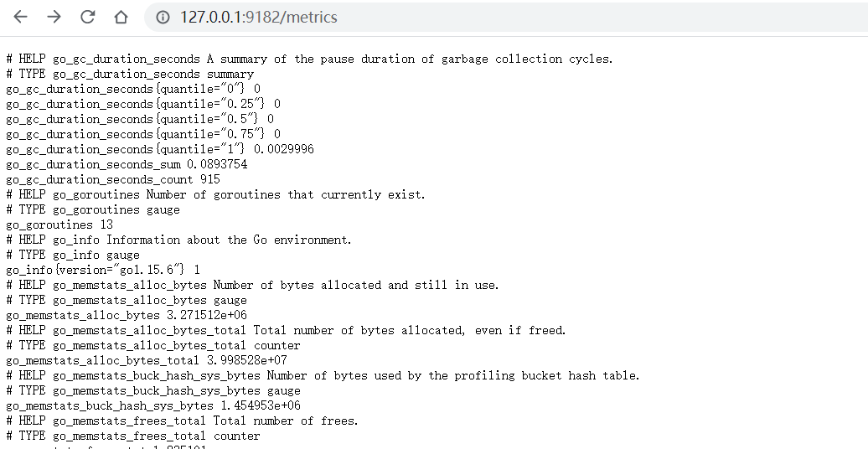Click the HELP go_info Go environment line
This screenshot has height=449, width=868.
178,240
